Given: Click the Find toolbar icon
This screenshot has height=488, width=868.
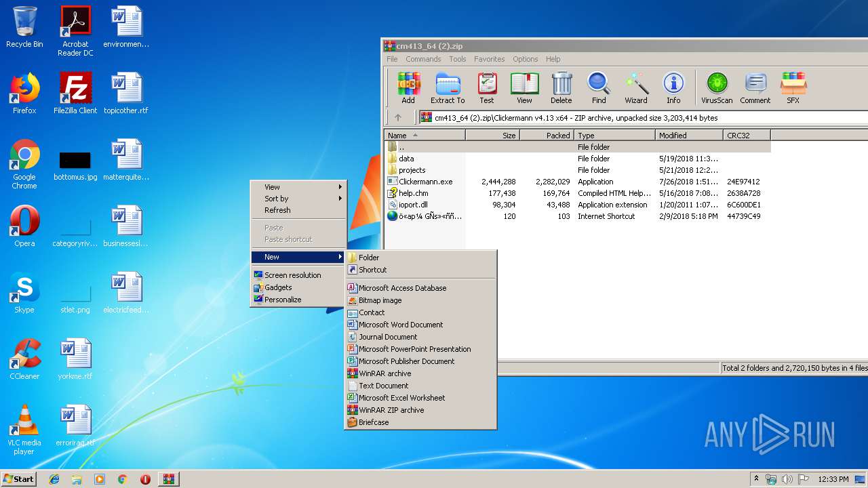Looking at the screenshot, I should point(599,88).
